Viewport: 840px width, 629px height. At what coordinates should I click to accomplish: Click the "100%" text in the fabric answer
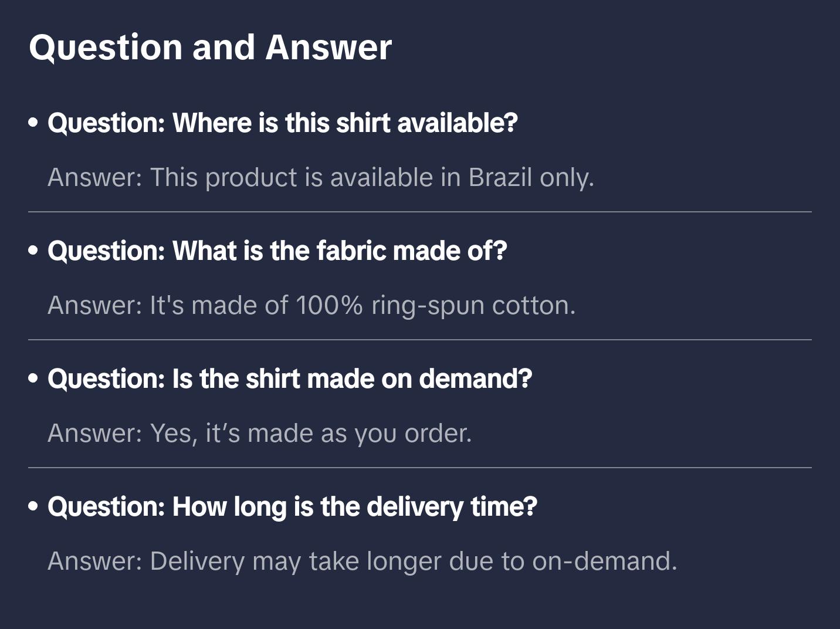pos(328,305)
